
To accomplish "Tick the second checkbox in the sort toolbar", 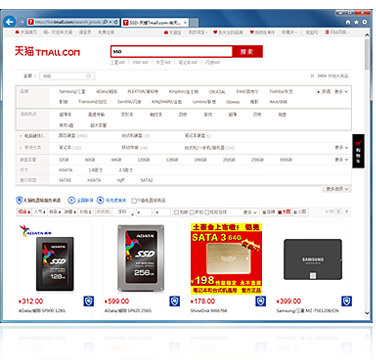I will click(x=192, y=212).
